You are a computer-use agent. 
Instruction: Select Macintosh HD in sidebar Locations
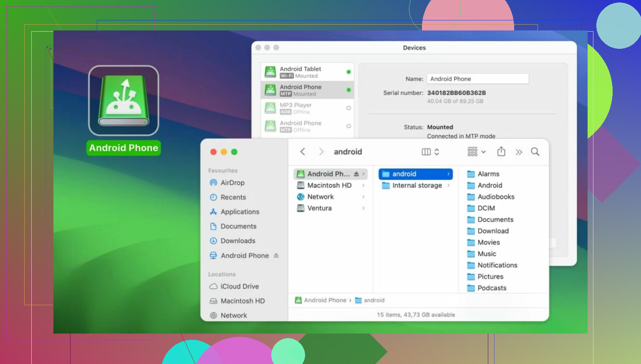coord(237,301)
